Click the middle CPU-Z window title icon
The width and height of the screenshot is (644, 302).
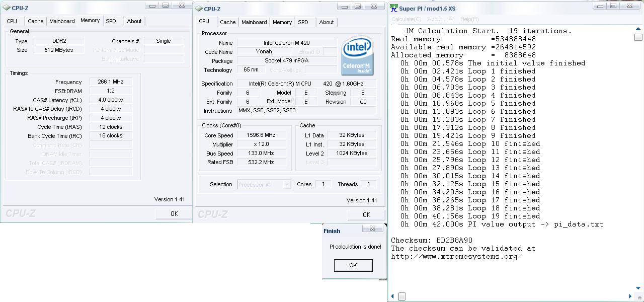[x=199, y=9]
